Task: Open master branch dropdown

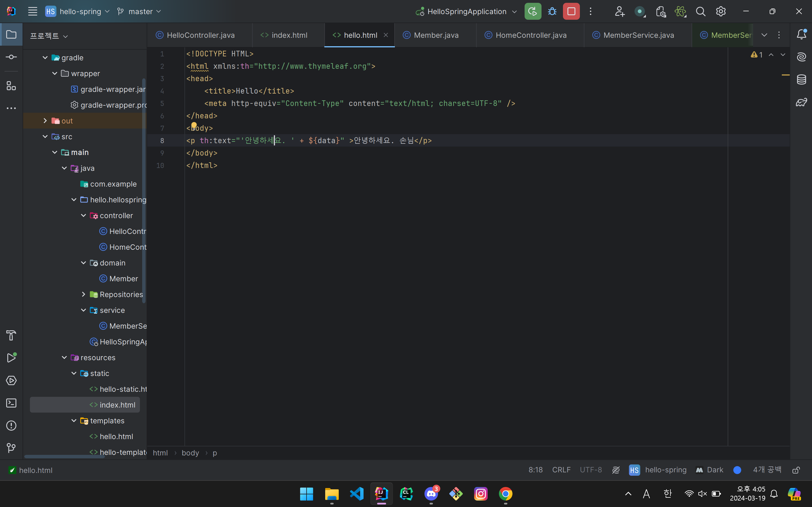Action: (139, 11)
